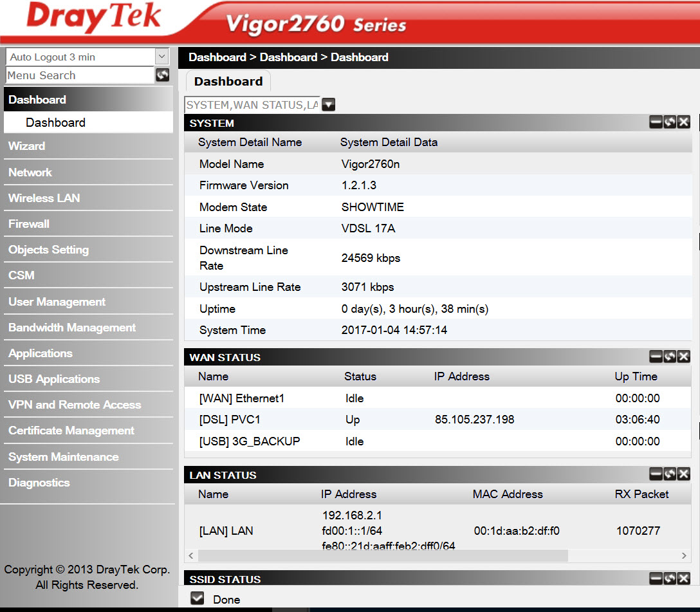
Task: Open the Auto Logout dropdown
Action: [161, 57]
